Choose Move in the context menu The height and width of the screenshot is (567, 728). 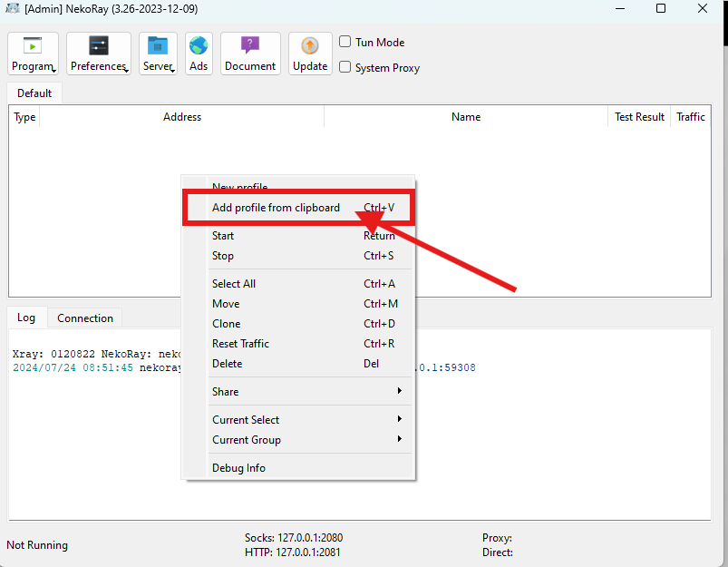click(x=297, y=304)
